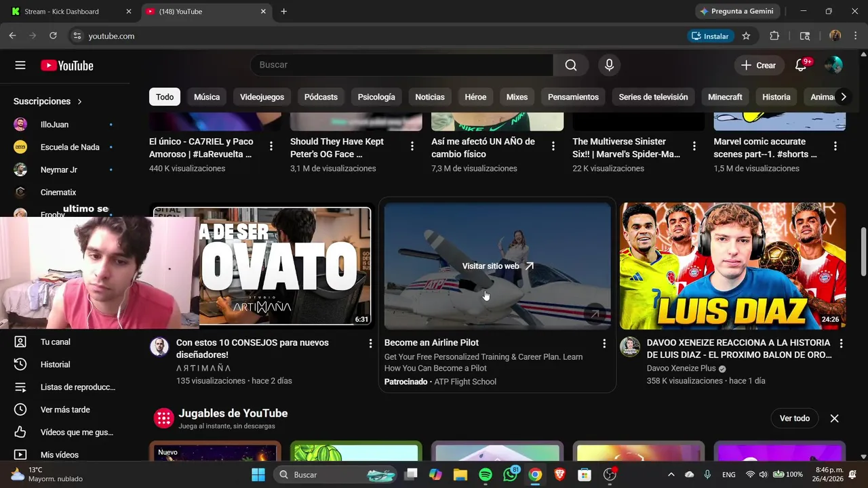Select the Música filter chip
868x488 pixels.
point(207,97)
